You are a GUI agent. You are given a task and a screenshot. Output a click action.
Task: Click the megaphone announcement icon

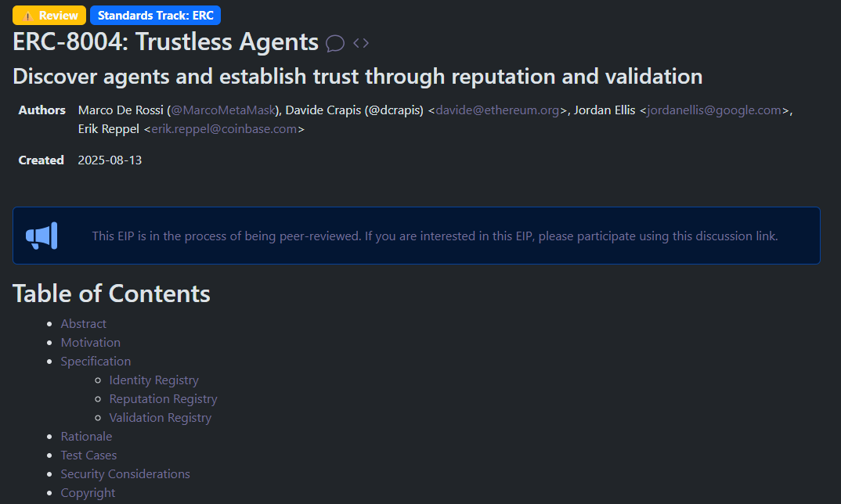[42, 236]
